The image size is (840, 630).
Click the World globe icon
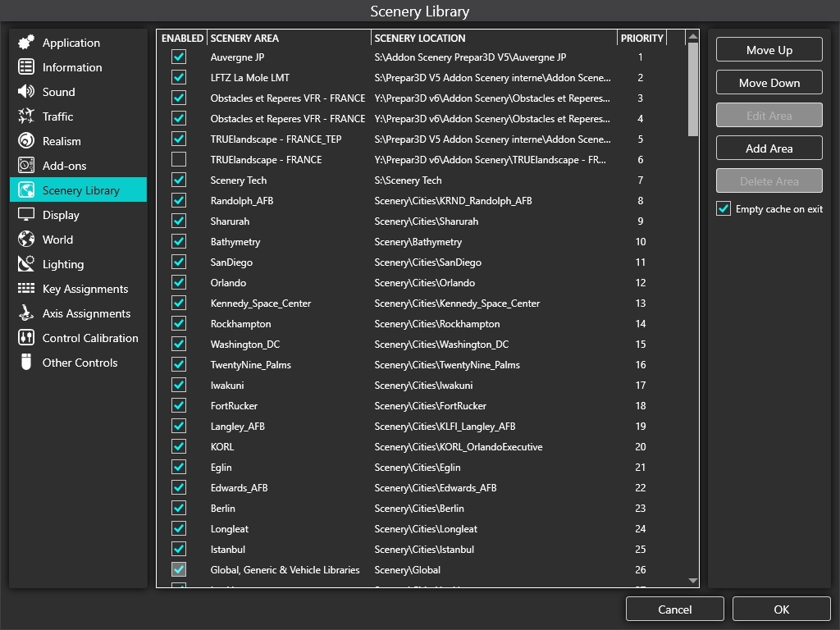click(x=26, y=240)
